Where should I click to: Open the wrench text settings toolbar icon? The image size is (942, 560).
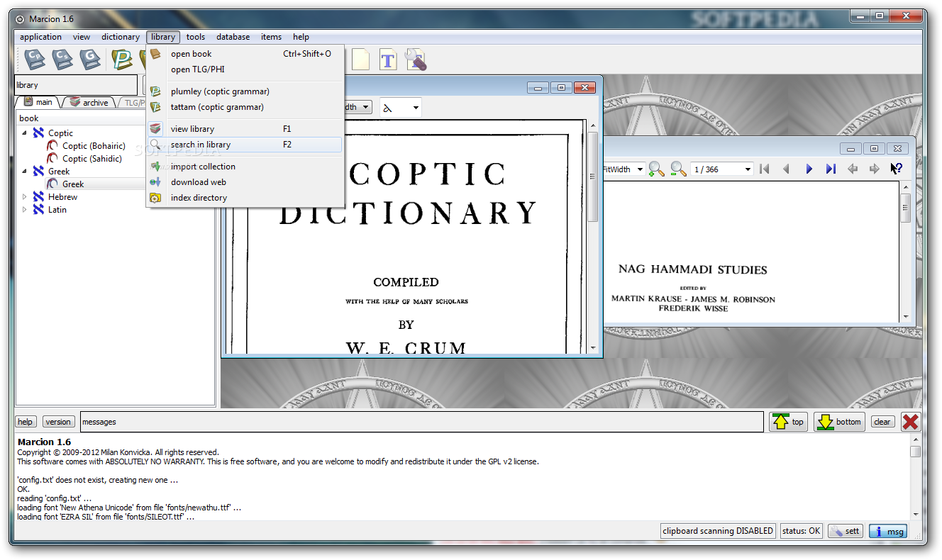pyautogui.click(x=416, y=60)
